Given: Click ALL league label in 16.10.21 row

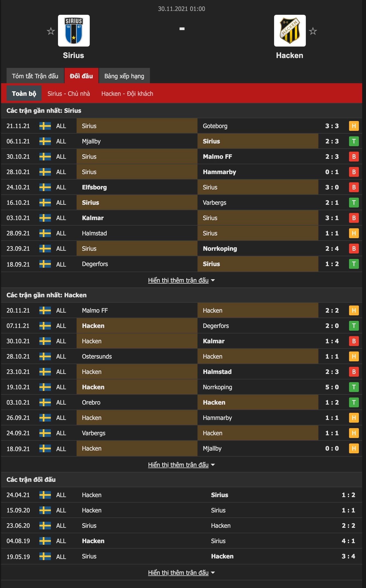Looking at the screenshot, I should point(61,203).
